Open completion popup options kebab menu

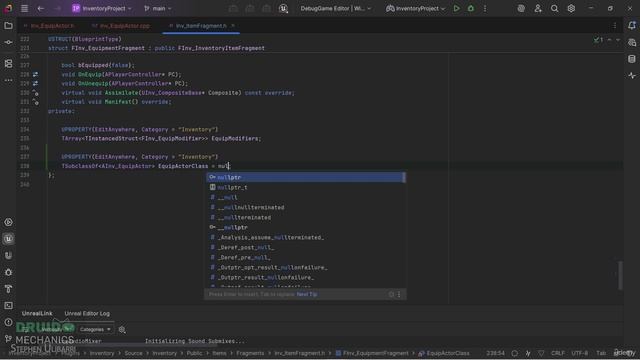tap(399, 294)
